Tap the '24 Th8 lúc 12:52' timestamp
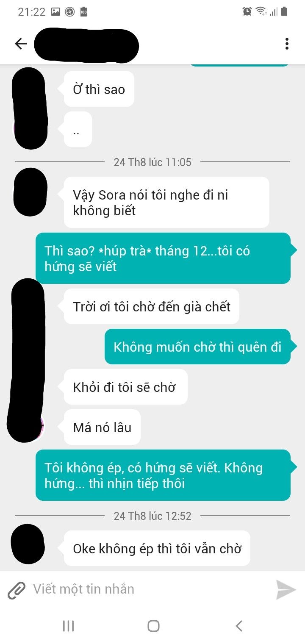 (152, 516)
